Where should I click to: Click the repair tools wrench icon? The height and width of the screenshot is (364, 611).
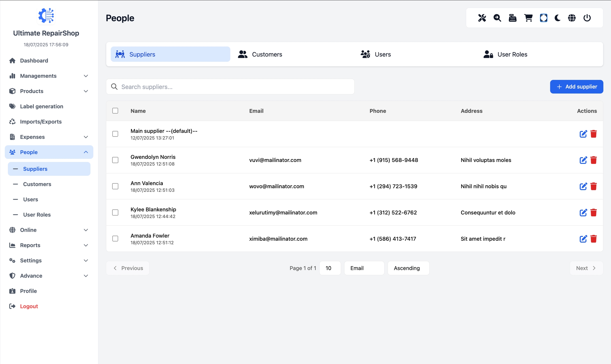click(482, 18)
